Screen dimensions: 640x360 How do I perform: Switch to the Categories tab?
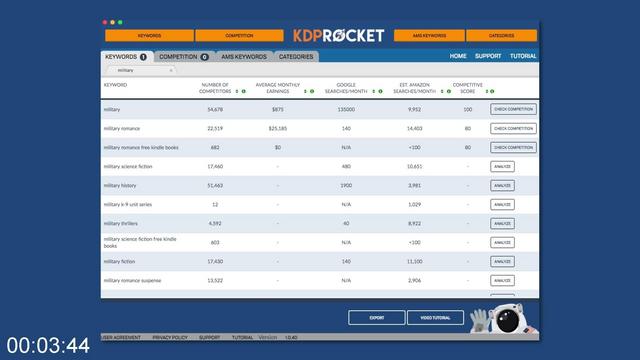[x=296, y=57]
